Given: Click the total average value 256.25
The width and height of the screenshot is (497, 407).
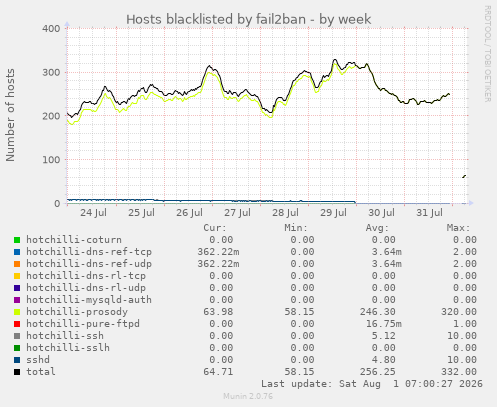Looking at the screenshot, I should 377,372.
